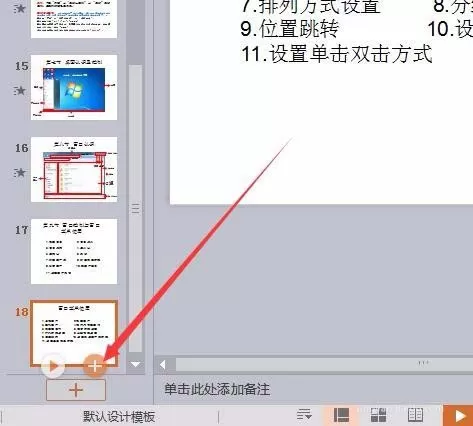Click the horizontal scrollbar track in editor
Image resolution: width=473 pixels, height=426 pixels.
click(323, 365)
